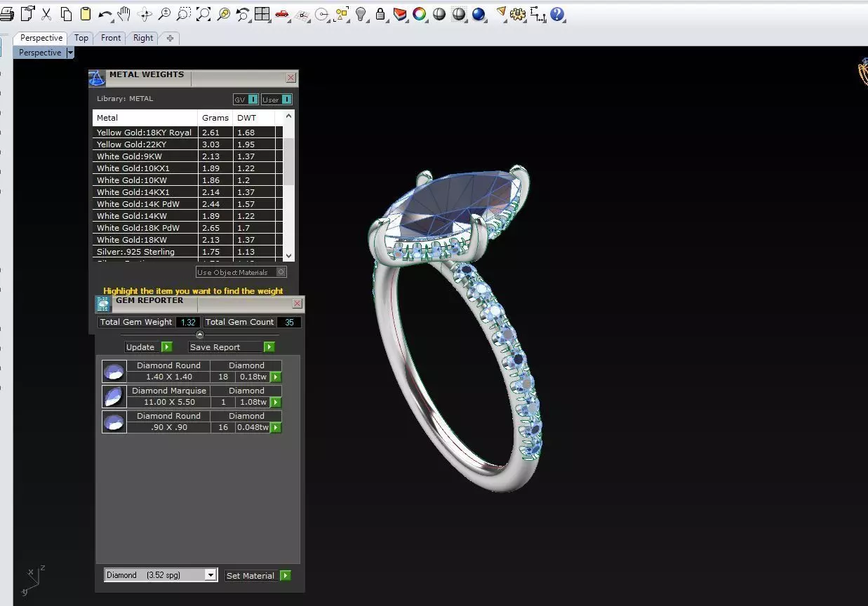868x606 pixels.
Task: Click the Paste clipboard icon
Action: [86, 13]
